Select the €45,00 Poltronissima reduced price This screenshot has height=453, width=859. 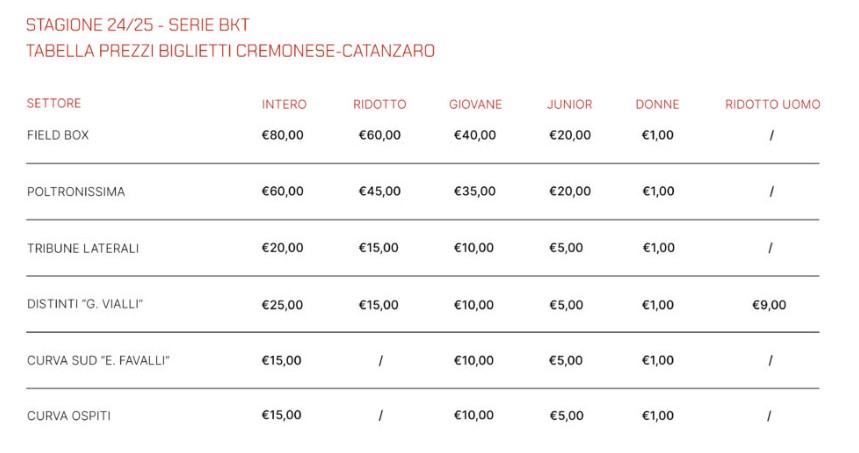[380, 191]
